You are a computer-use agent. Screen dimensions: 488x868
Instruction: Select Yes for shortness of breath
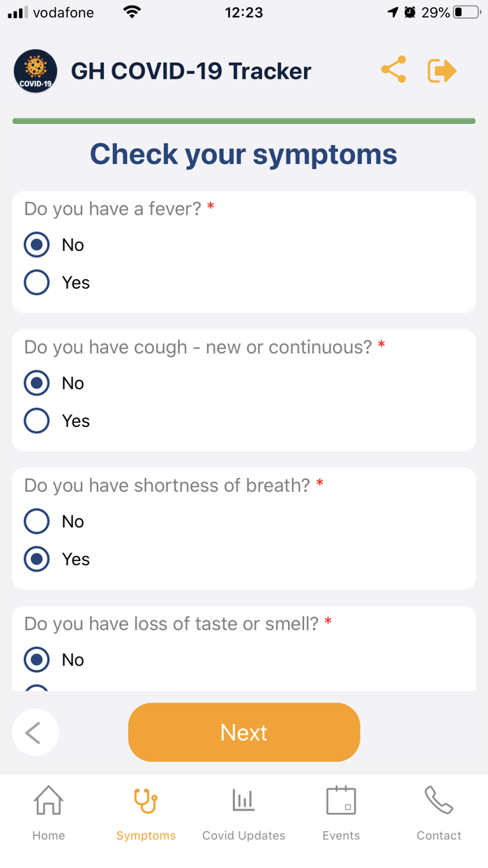pyautogui.click(x=37, y=559)
